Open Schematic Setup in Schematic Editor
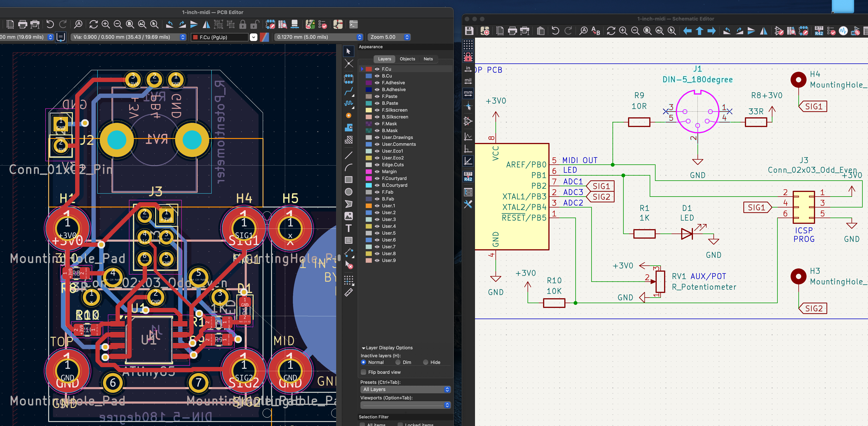Image resolution: width=868 pixels, height=426 pixels. coord(485,31)
